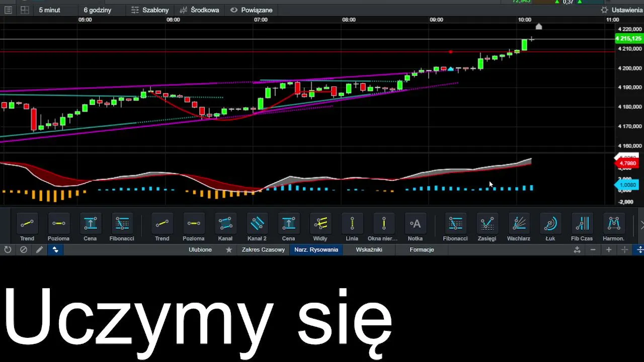The height and width of the screenshot is (362, 644).
Task: Click the crossed-circle clear icon
Action: (24, 250)
